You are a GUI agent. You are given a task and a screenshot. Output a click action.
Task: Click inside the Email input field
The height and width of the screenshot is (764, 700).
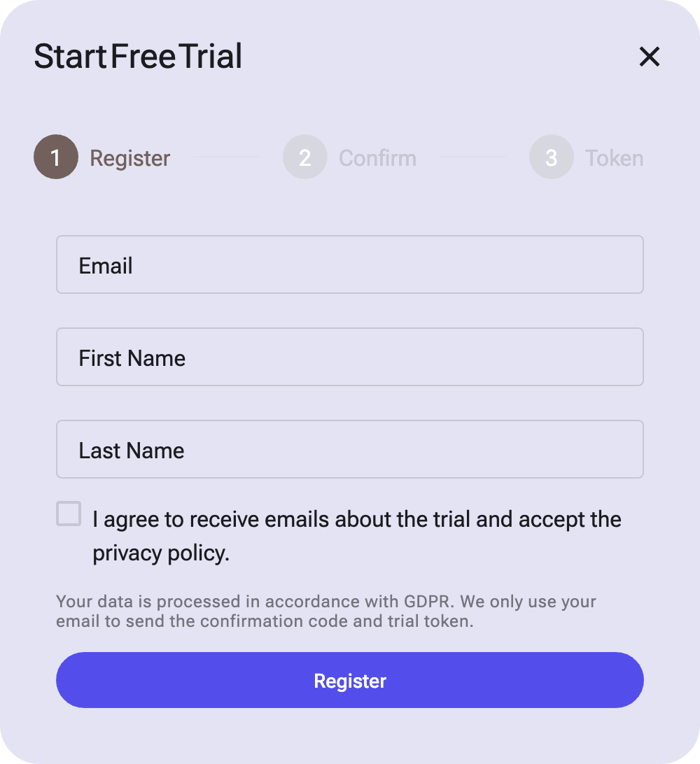350,264
